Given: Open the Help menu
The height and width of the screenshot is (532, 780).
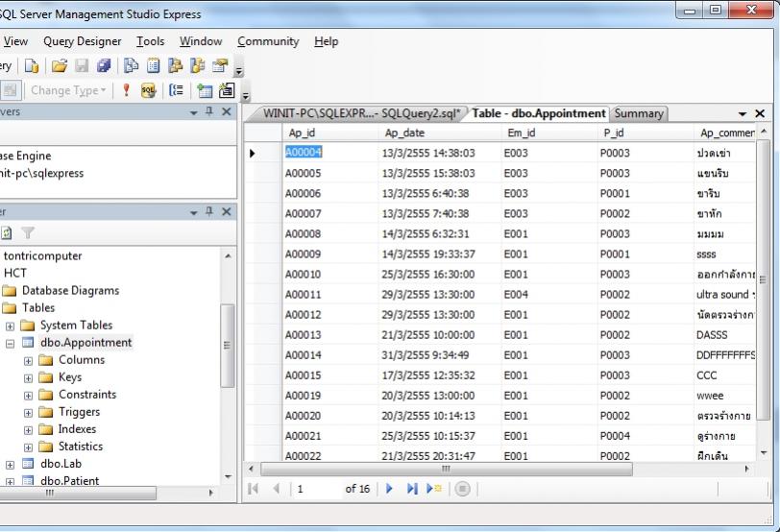Looking at the screenshot, I should [326, 41].
